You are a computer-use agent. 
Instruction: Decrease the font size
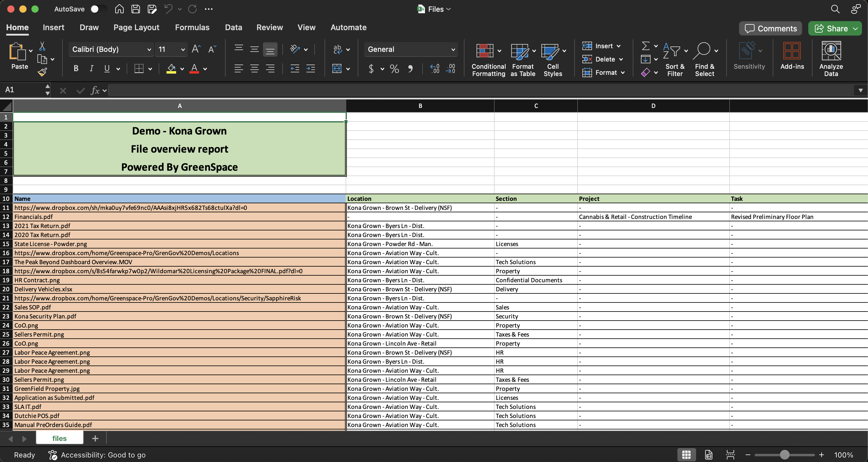212,49
